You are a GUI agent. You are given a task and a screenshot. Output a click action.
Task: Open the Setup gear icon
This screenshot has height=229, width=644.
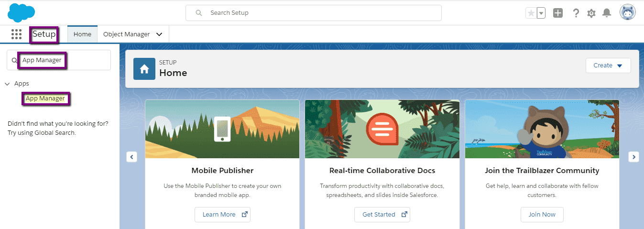[x=591, y=13]
